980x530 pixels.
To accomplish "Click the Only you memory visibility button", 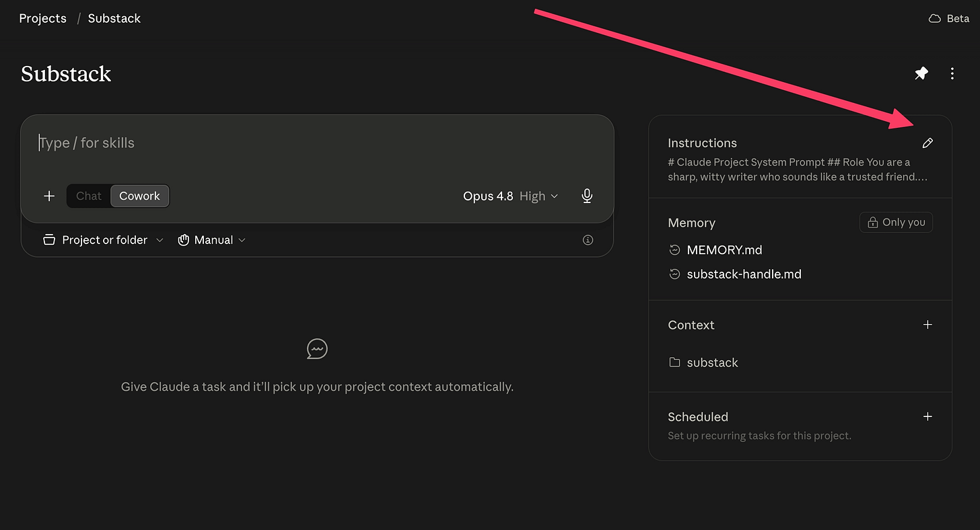I will [x=896, y=223].
